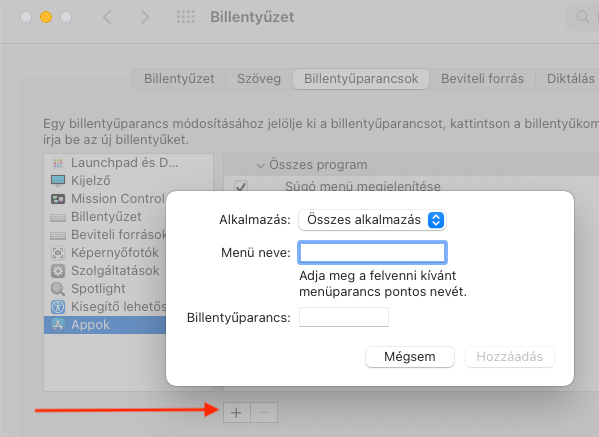Image resolution: width=599 pixels, height=437 pixels.
Task: Select the Kijelző list row
Action: (128, 181)
